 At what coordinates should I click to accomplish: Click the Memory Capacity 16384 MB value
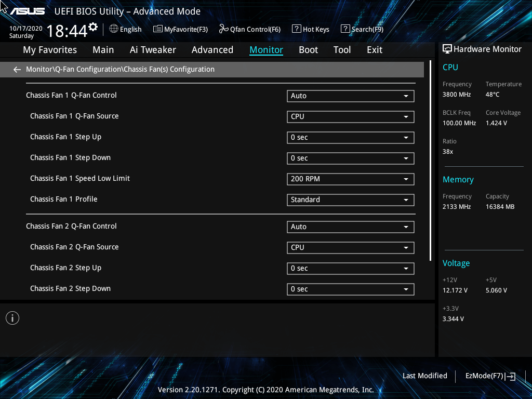coord(500,207)
